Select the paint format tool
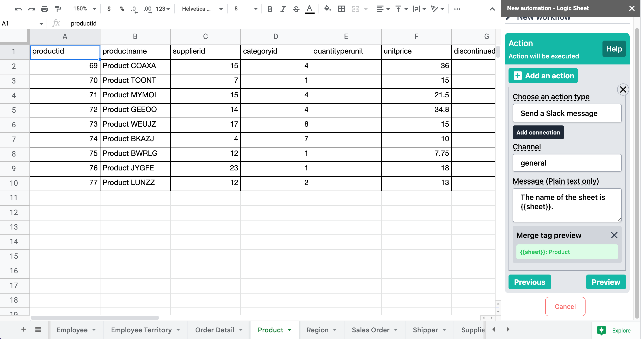The height and width of the screenshot is (339, 644). click(x=58, y=9)
